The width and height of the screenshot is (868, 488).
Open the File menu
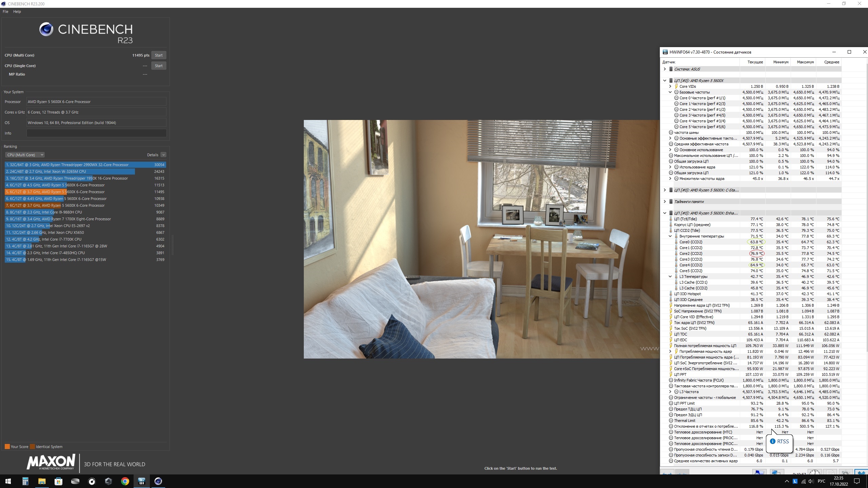coord(5,12)
